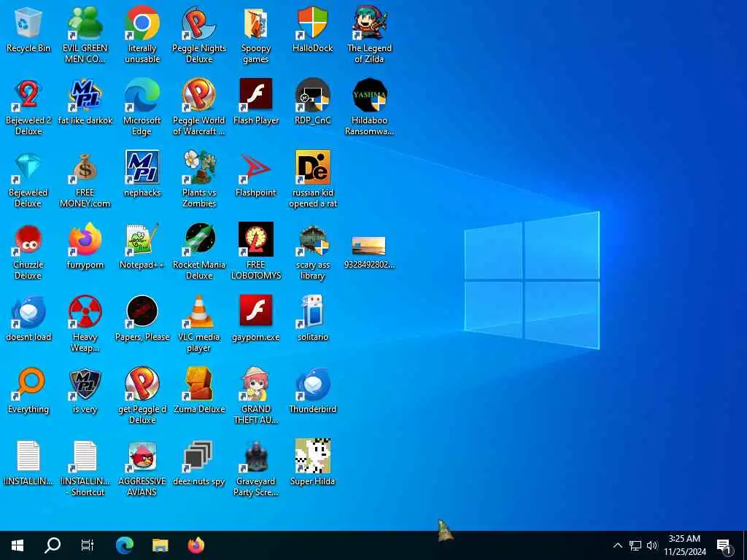Open File Explorer from the taskbar
This screenshot has width=747, height=560.
160,545
